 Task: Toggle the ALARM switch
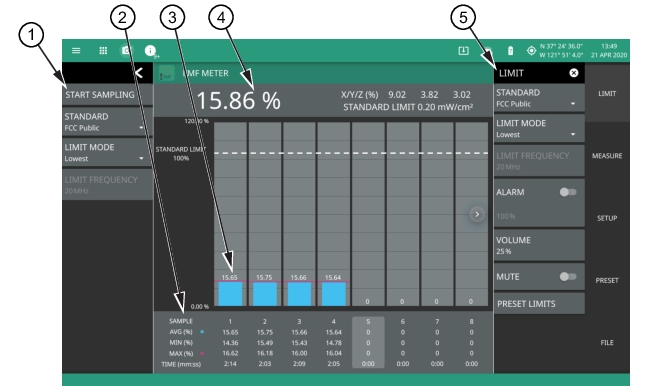[568, 192]
